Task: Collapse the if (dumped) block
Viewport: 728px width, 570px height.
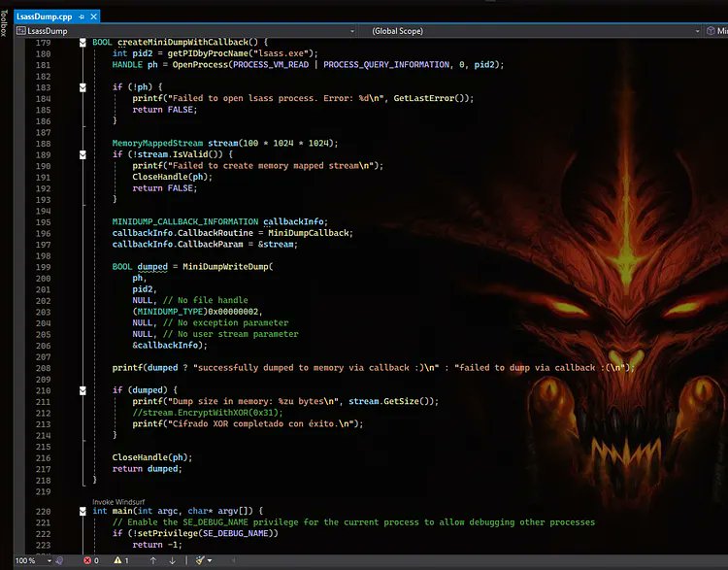Action: point(83,390)
